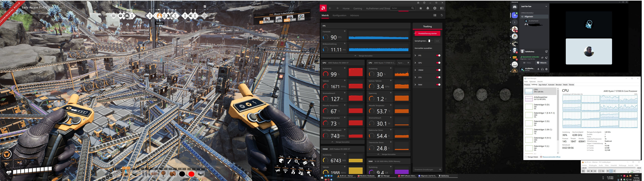The height and width of the screenshot is (181, 644).
Task: Click Bildschirm share button in Discord
Action: (x=541, y=63)
